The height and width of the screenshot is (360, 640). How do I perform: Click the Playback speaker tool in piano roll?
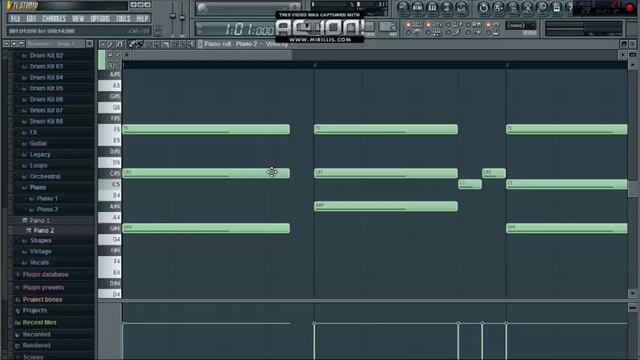(190, 44)
